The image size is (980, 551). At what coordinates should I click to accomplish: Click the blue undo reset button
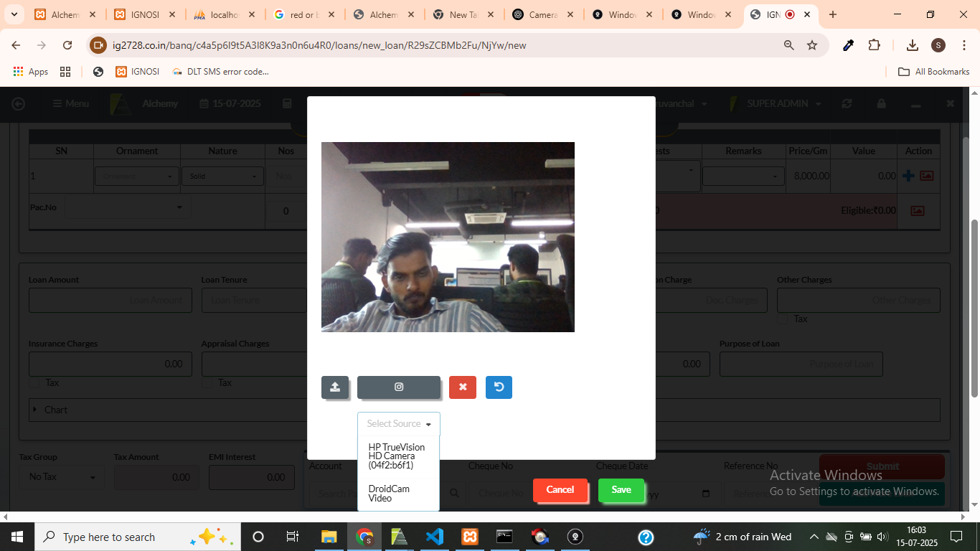[499, 387]
